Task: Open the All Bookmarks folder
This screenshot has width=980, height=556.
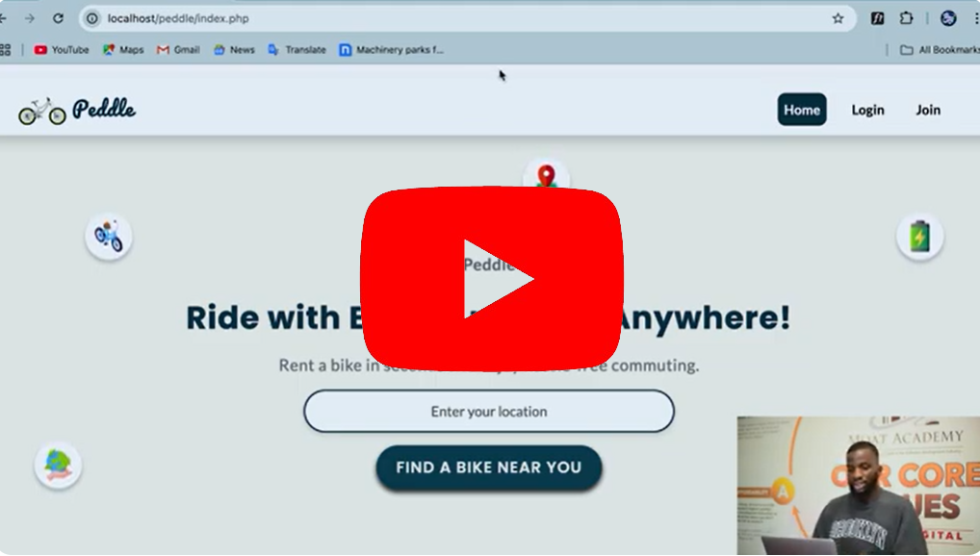Action: click(x=940, y=49)
